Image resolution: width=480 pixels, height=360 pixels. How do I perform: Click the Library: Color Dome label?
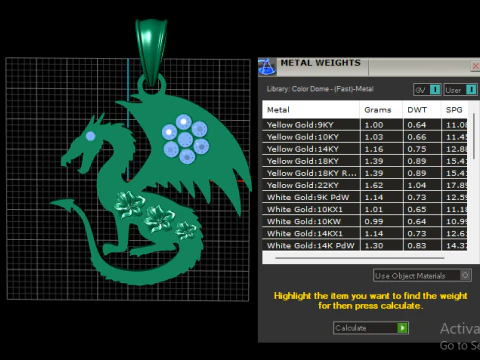click(320, 89)
